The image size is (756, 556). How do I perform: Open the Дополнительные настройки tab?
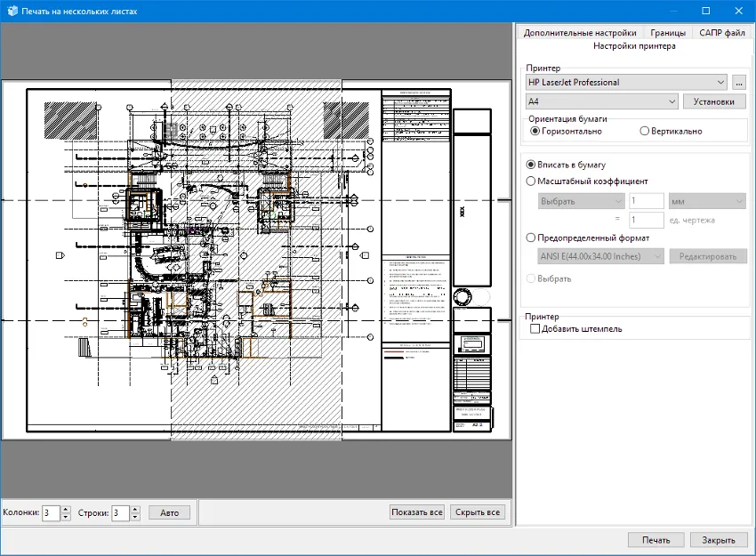tap(580, 33)
